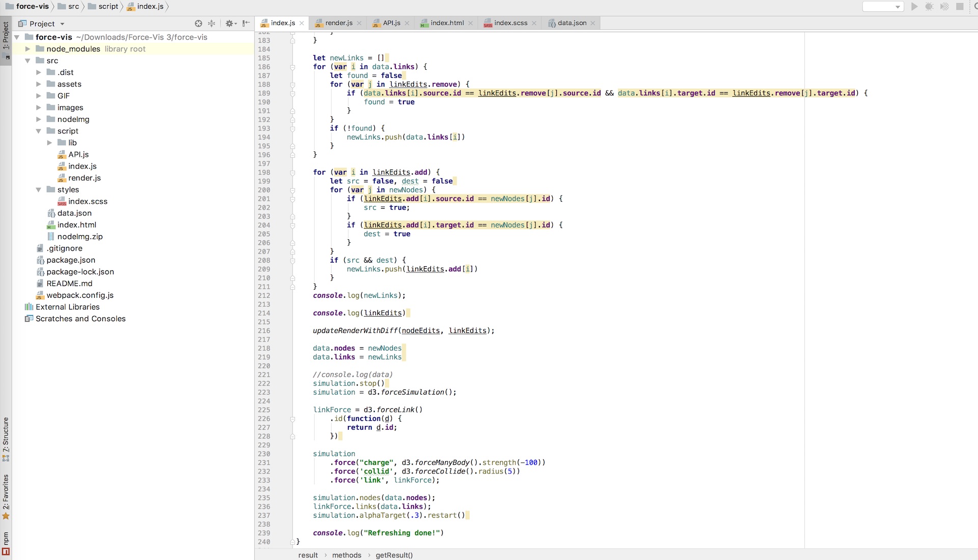The image size is (978, 560).
Task: Switch to the index.html tab
Action: tap(447, 23)
